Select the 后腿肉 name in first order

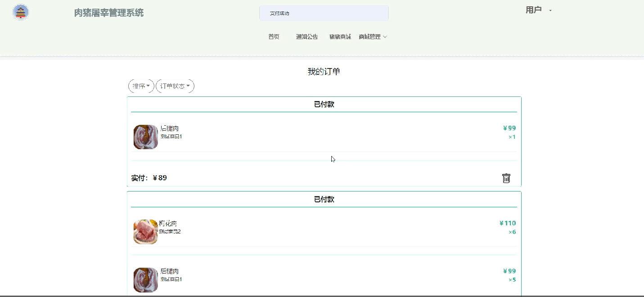(170, 128)
